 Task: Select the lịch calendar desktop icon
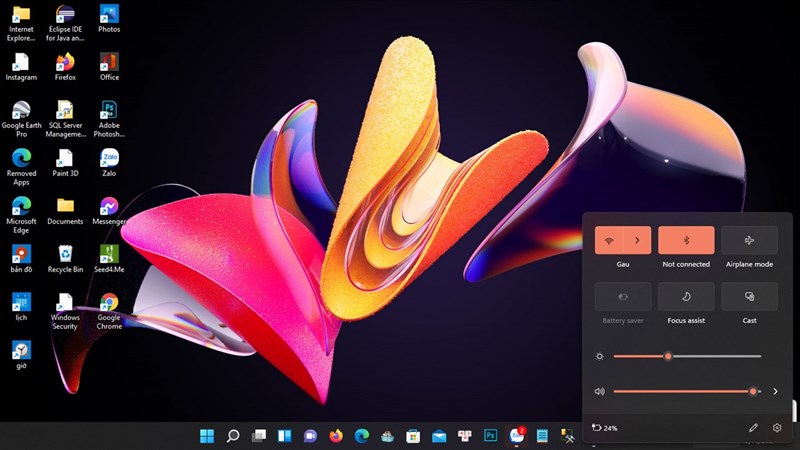pos(21,307)
